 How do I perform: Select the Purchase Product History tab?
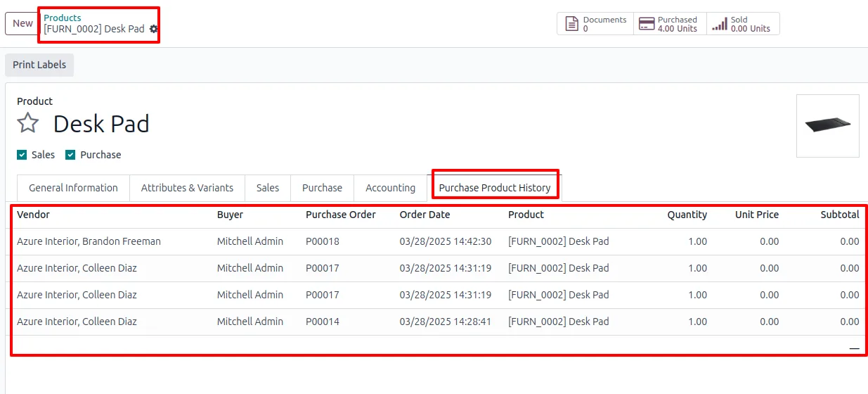point(495,188)
